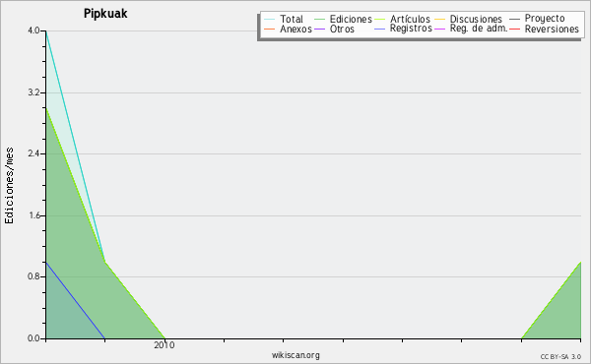This screenshot has width=591, height=364.
Task: Click the Otros legend label
Action: (x=342, y=29)
